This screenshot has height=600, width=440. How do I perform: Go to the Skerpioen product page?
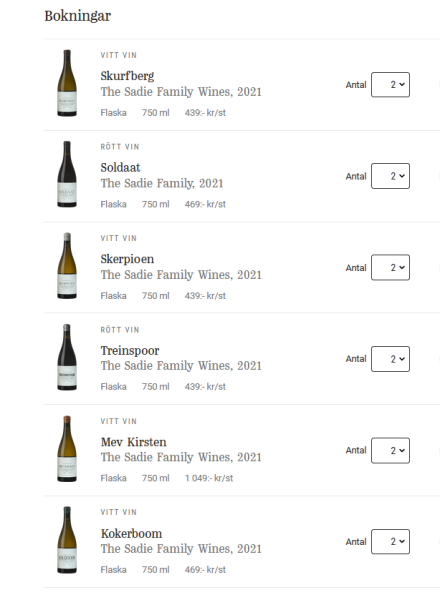coord(127,259)
